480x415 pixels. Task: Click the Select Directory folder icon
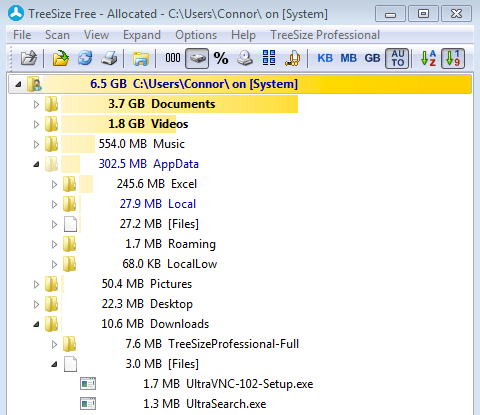[60, 58]
